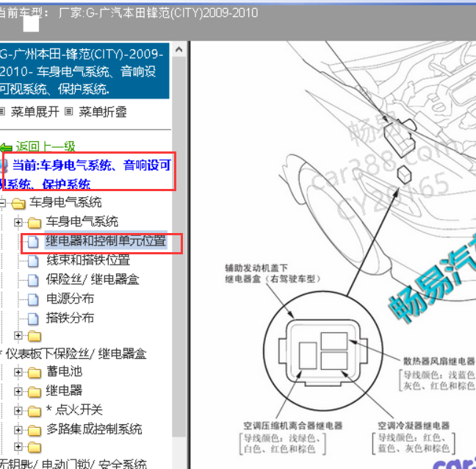476x469 pixels.
Task: Open 搭铁分布 page
Action: (x=70, y=318)
